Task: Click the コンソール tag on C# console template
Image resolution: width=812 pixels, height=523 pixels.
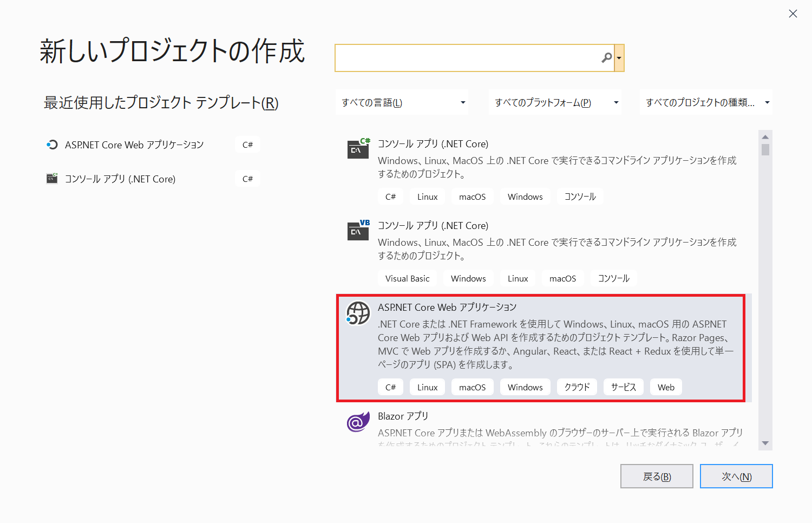Action: [x=580, y=197]
